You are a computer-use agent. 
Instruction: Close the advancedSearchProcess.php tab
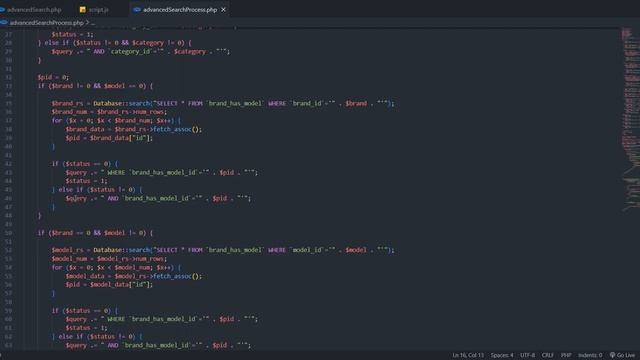(223, 9)
